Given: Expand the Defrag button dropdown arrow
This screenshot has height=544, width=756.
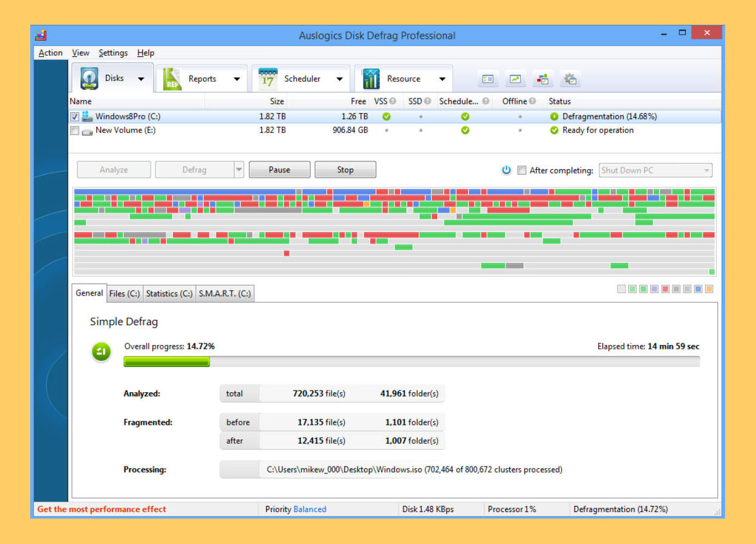Looking at the screenshot, I should [239, 170].
